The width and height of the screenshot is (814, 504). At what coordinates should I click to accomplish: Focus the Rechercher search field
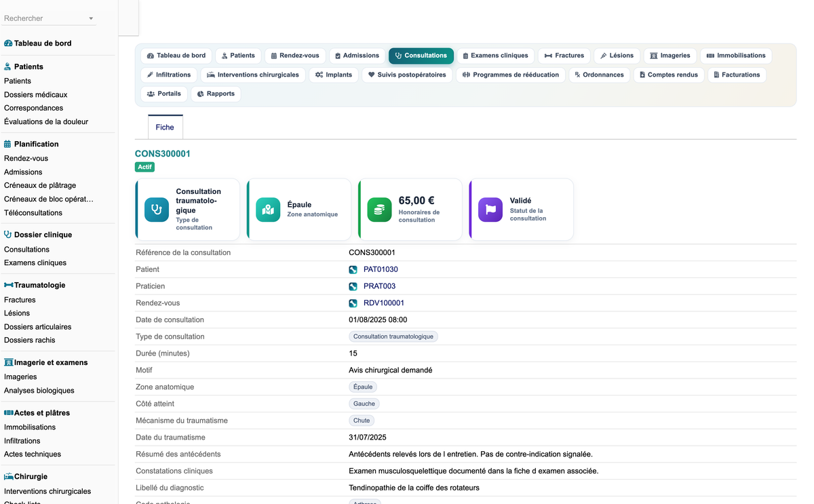coord(44,19)
